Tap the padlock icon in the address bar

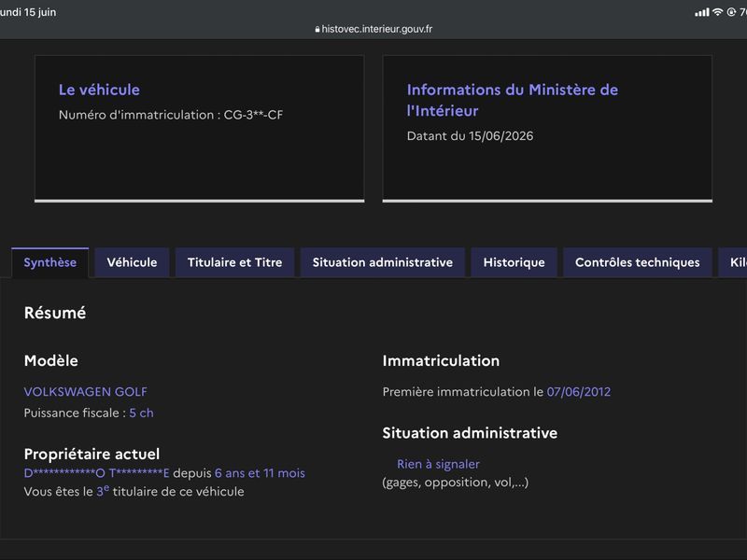317,29
